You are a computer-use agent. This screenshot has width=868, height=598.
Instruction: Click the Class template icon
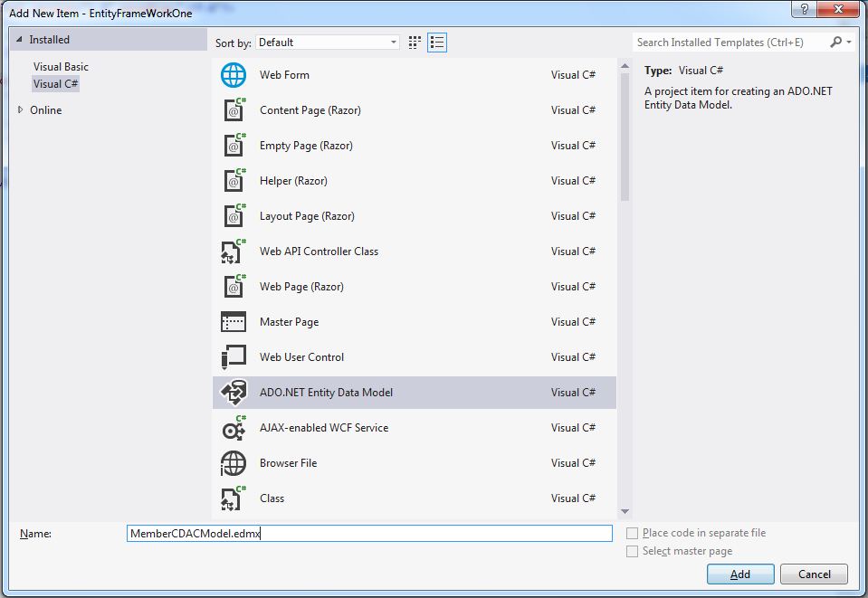(233, 498)
